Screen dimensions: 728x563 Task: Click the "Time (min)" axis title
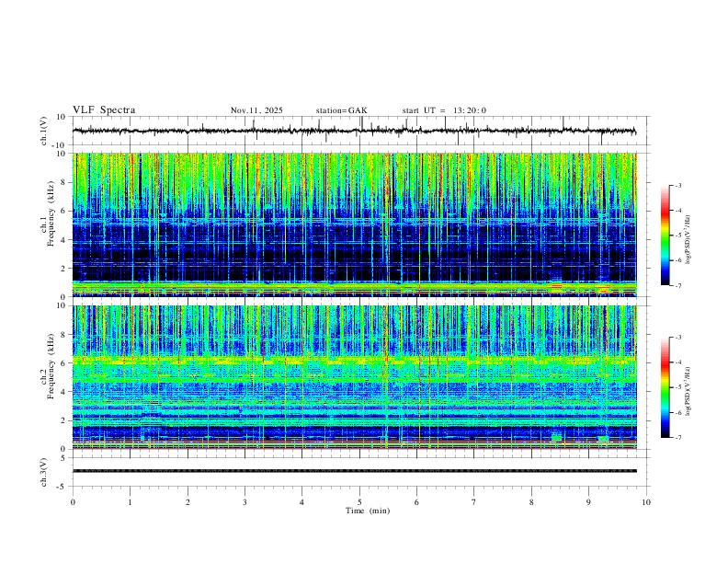(368, 511)
